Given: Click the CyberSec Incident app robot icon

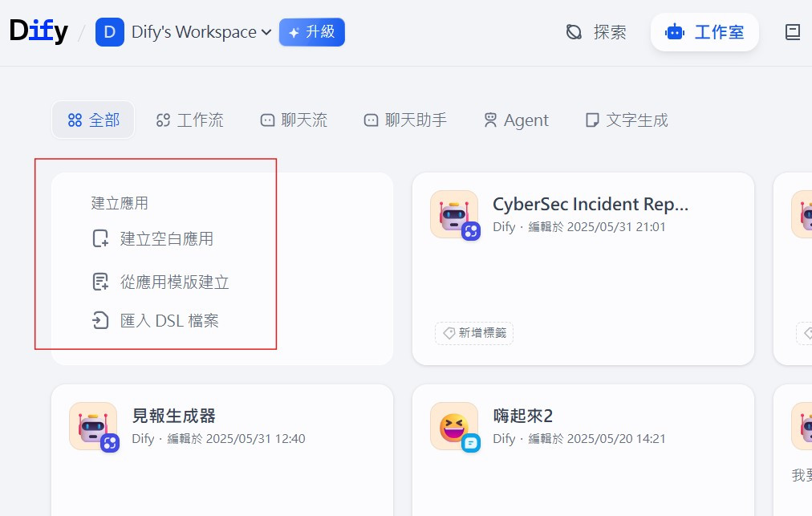Looking at the screenshot, I should pyautogui.click(x=453, y=214).
